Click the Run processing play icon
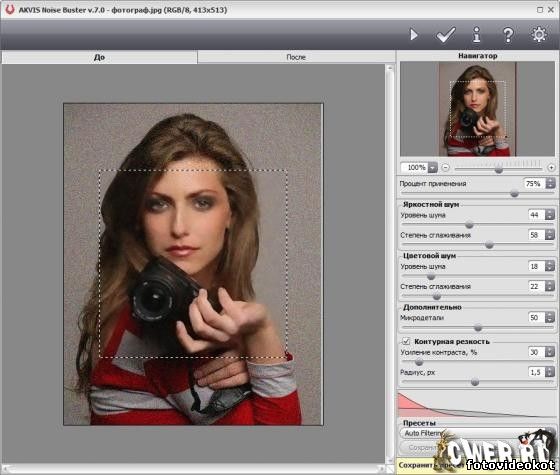Viewport: 560px width, 475px height. point(414,35)
